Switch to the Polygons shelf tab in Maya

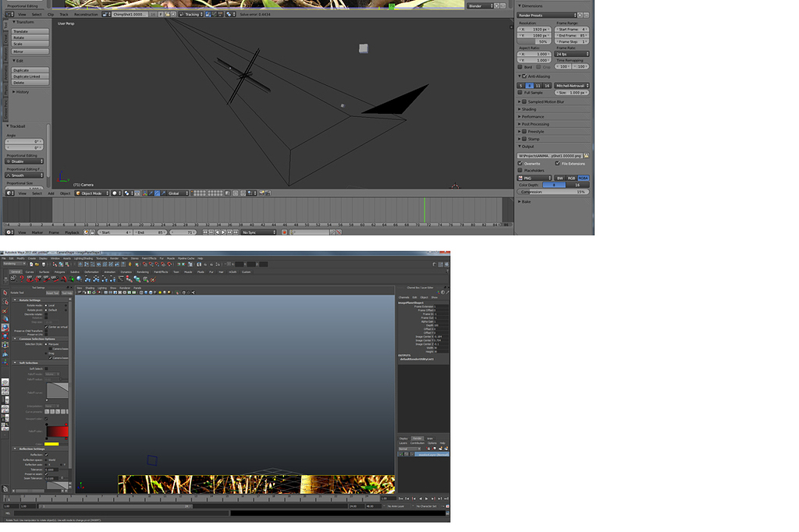(59, 272)
